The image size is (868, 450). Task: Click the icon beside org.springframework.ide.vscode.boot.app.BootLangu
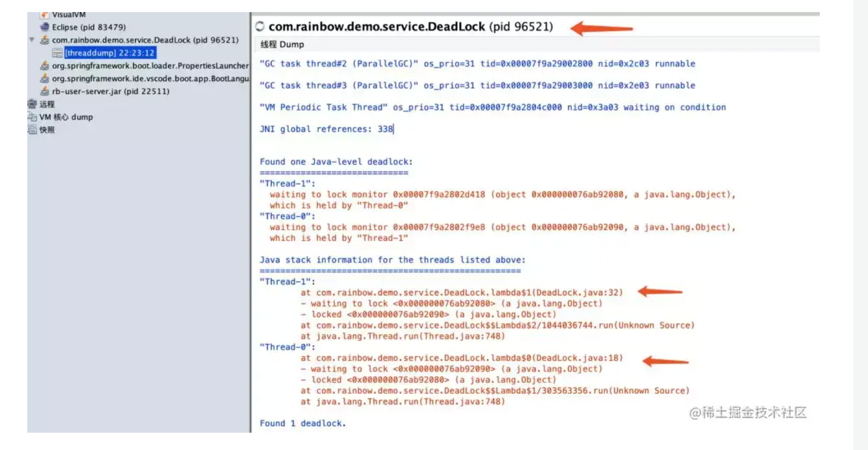point(45,78)
